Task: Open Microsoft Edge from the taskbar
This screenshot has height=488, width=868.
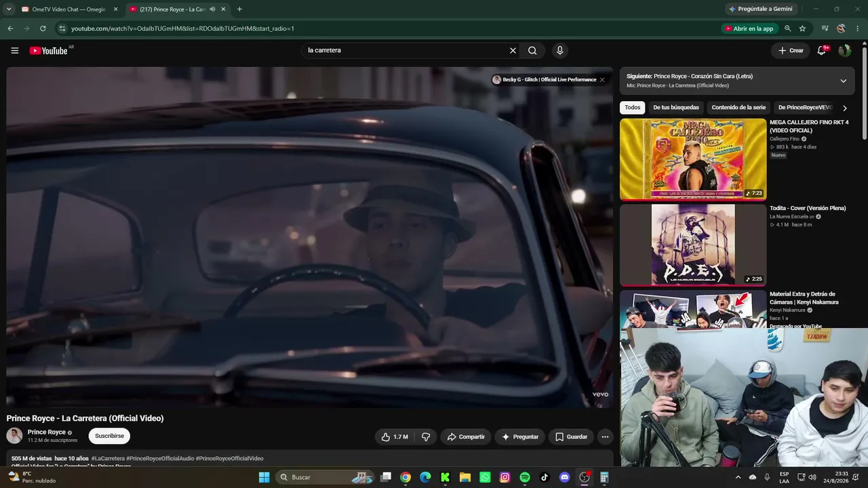Action: pyautogui.click(x=425, y=477)
